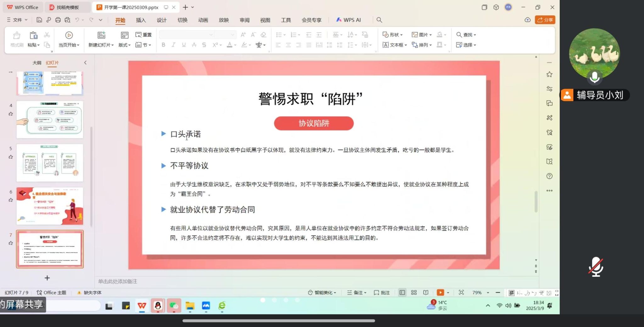
Task: Click the 分享 share button
Action: tap(545, 20)
